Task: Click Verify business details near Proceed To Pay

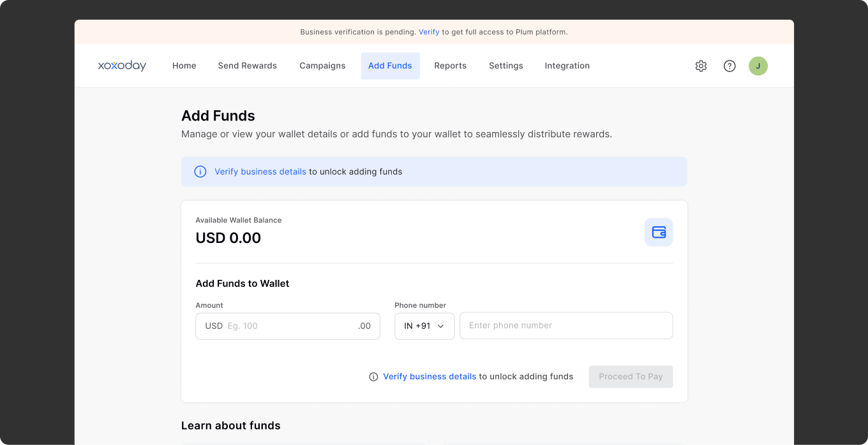Action: pyautogui.click(x=430, y=377)
